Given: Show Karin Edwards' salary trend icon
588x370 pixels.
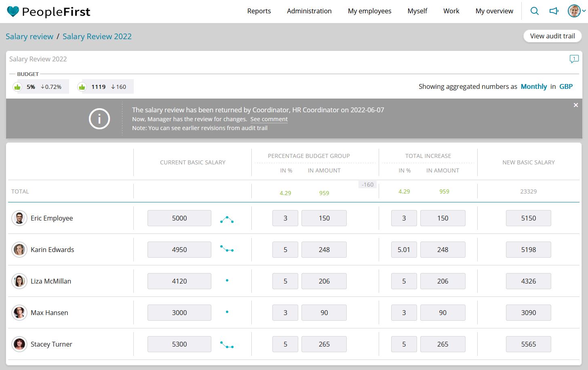Looking at the screenshot, I should pyautogui.click(x=227, y=249).
